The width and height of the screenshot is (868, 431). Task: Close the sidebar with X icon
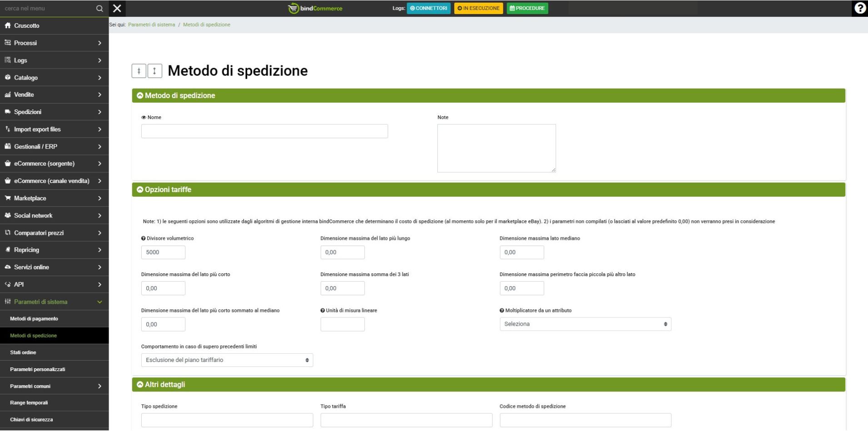point(117,8)
